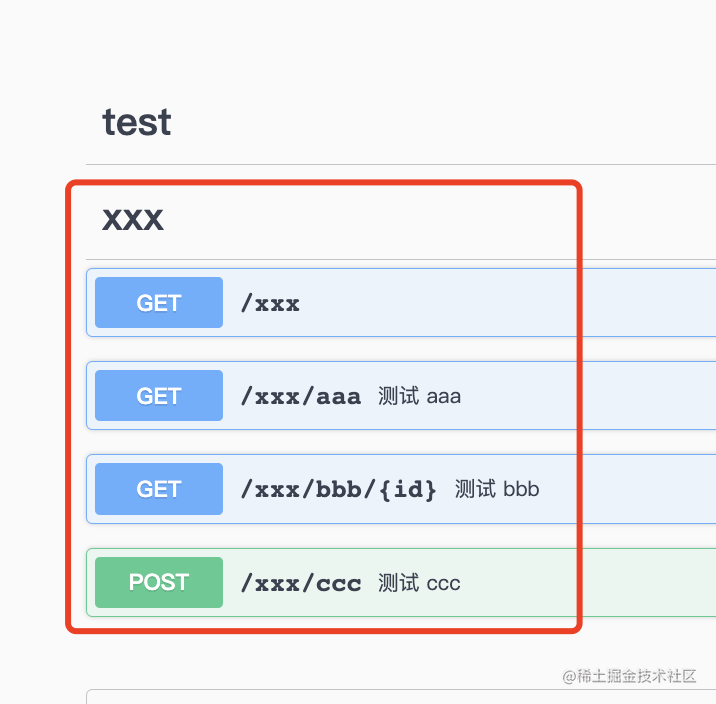Click the GET badge of /xxx/bbb/{id}
This screenshot has height=704, width=716.
pyautogui.click(x=159, y=489)
